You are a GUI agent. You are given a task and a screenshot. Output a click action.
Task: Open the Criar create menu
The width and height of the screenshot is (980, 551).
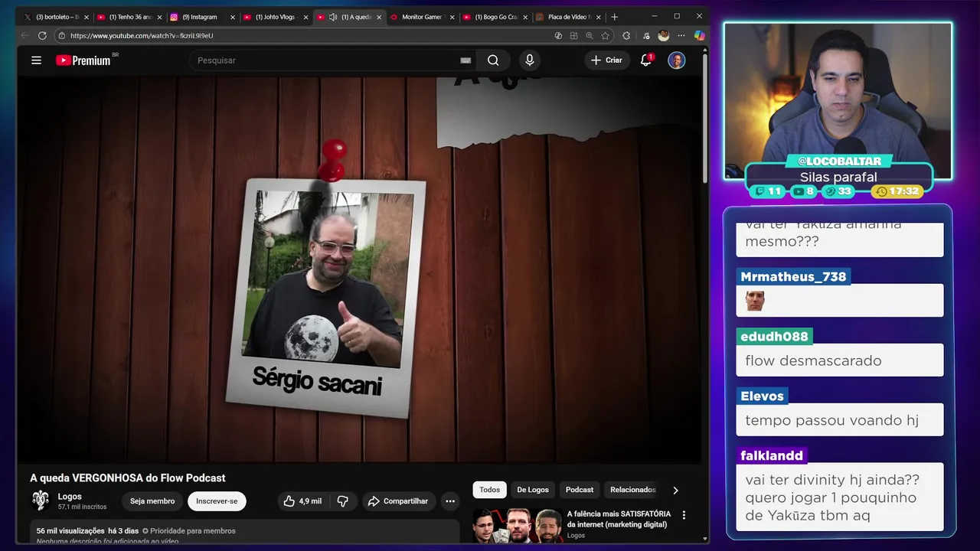click(x=607, y=60)
